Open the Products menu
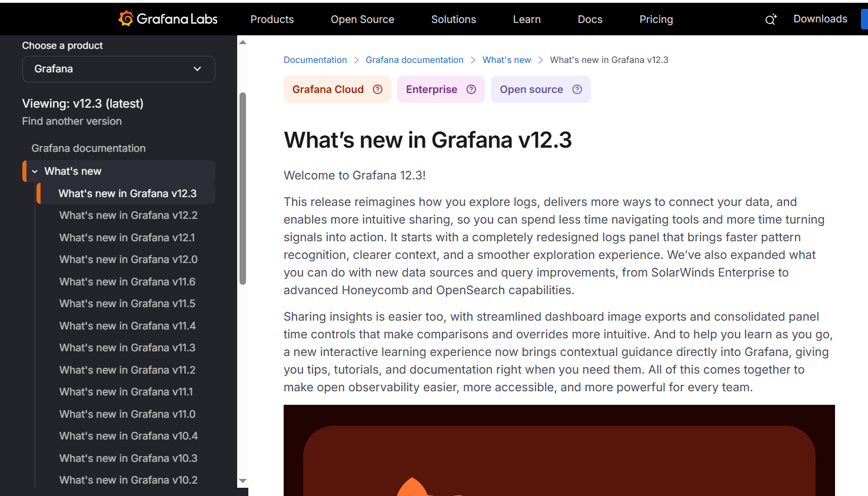This screenshot has width=868, height=496. tap(272, 19)
